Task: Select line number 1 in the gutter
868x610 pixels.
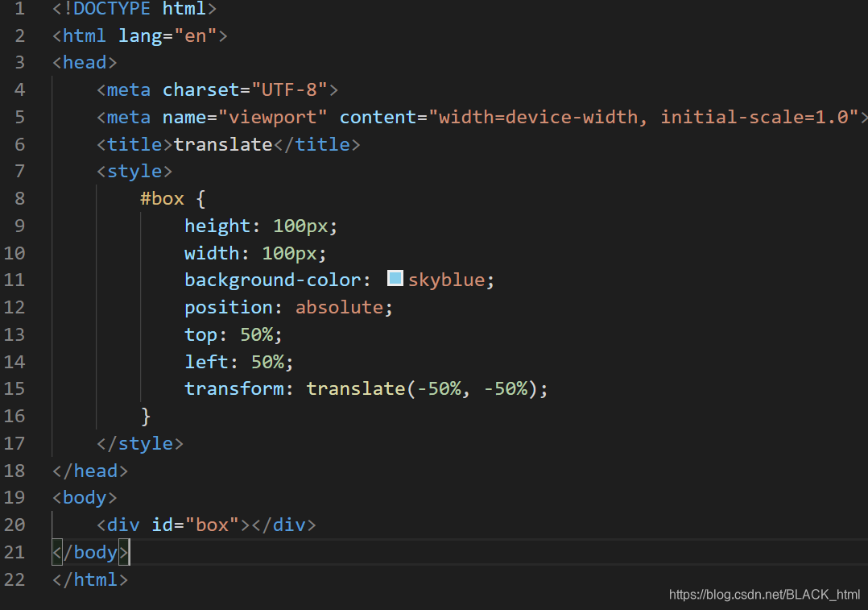Action: 20,9
